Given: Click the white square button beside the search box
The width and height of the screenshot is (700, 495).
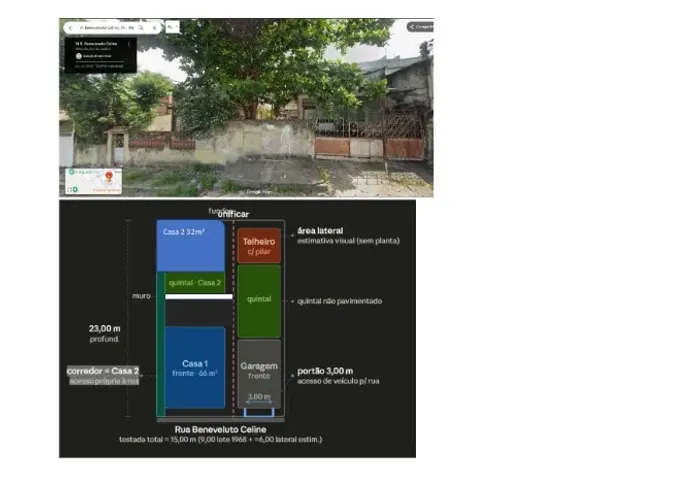Looking at the screenshot, I should click(172, 27).
